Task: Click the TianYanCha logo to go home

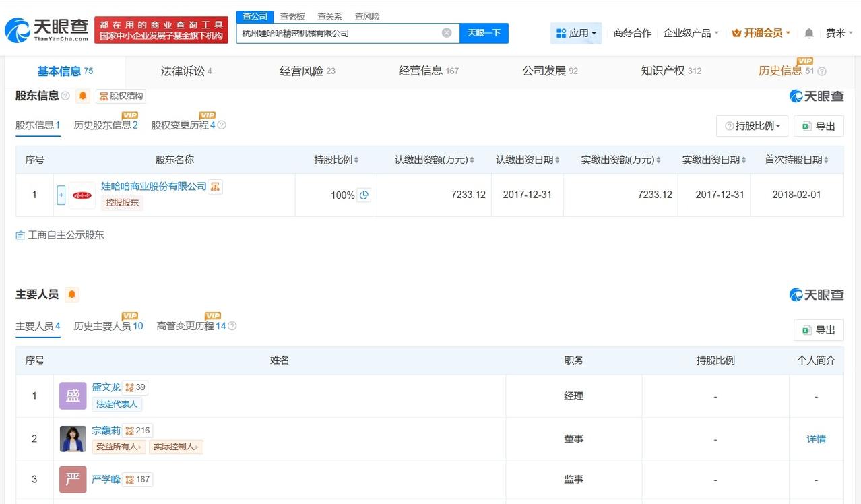Action: coord(47,30)
